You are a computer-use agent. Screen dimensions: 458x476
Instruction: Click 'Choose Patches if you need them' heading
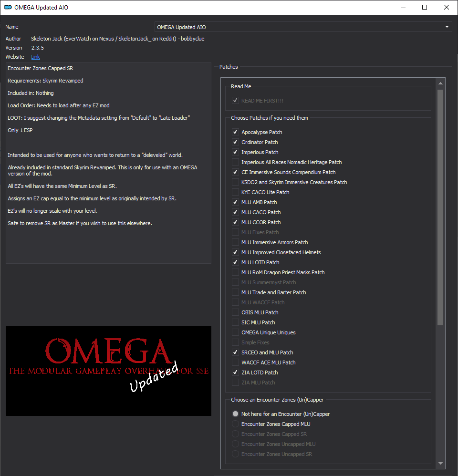click(270, 118)
